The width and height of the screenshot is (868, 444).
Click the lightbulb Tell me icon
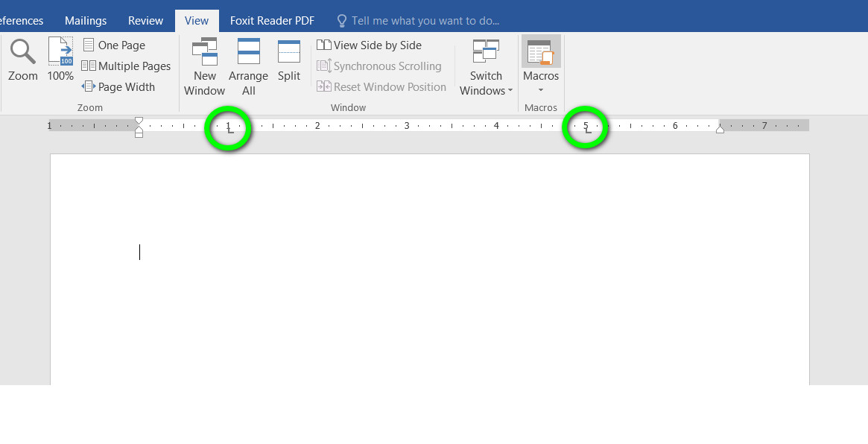(x=342, y=21)
